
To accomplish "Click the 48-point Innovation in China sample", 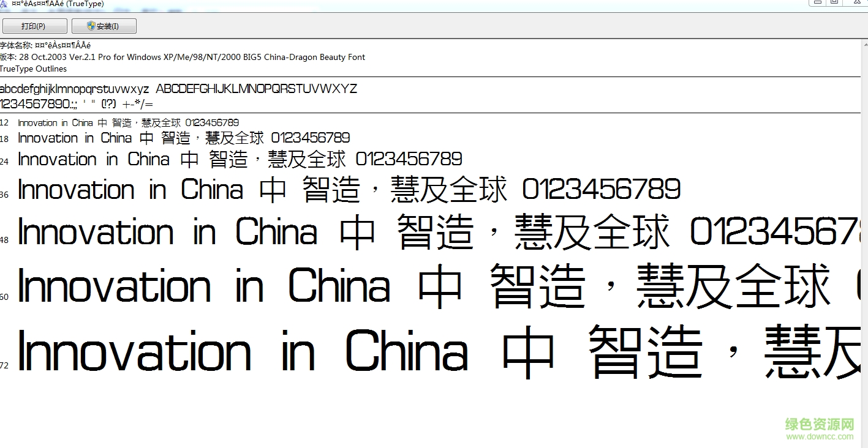I will (368, 233).
